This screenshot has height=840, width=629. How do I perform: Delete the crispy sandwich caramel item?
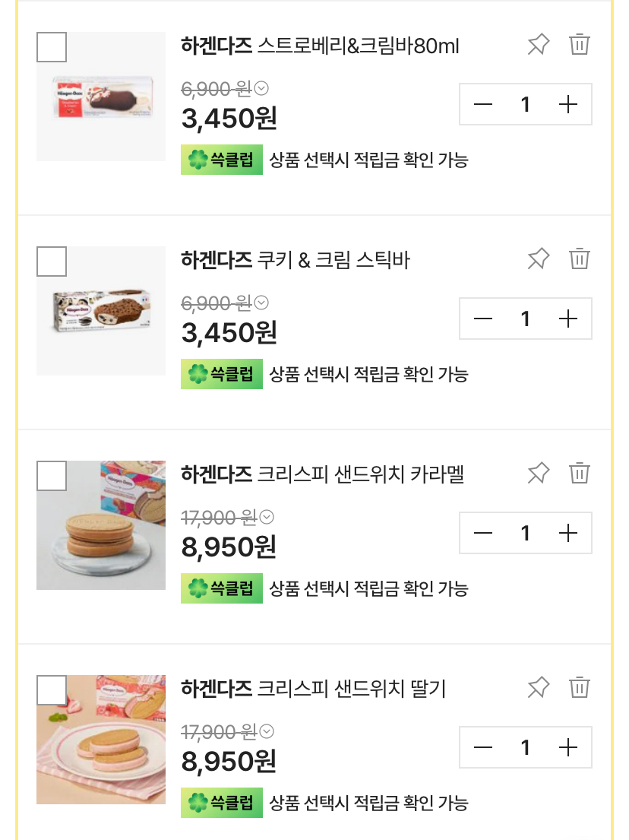tap(580, 473)
